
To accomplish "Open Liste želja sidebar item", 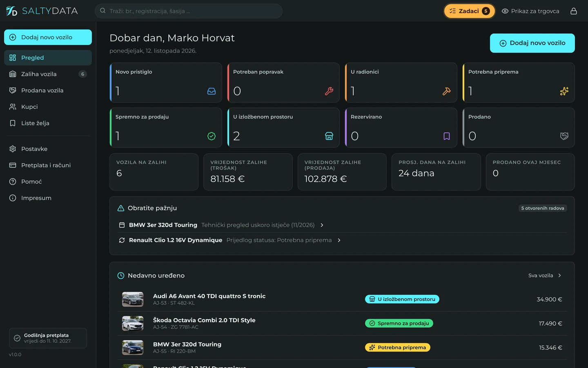I will tap(48, 123).
